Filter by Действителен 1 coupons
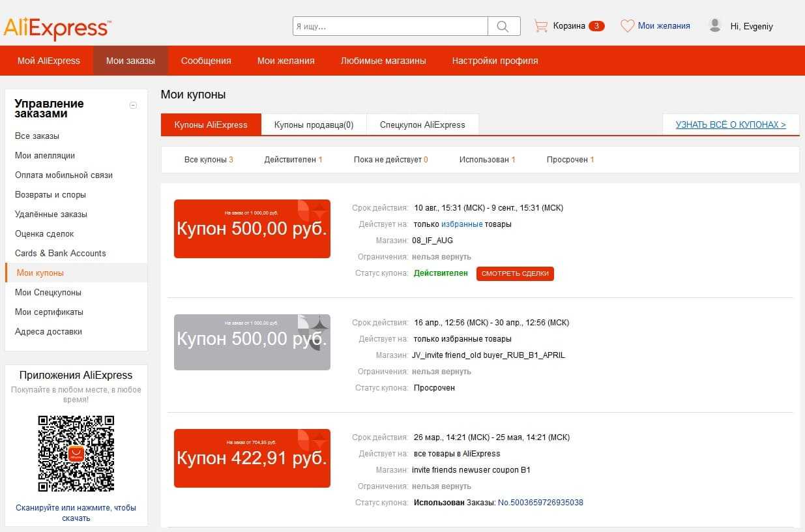Image resolution: width=805 pixels, height=532 pixels. pyautogui.click(x=293, y=160)
